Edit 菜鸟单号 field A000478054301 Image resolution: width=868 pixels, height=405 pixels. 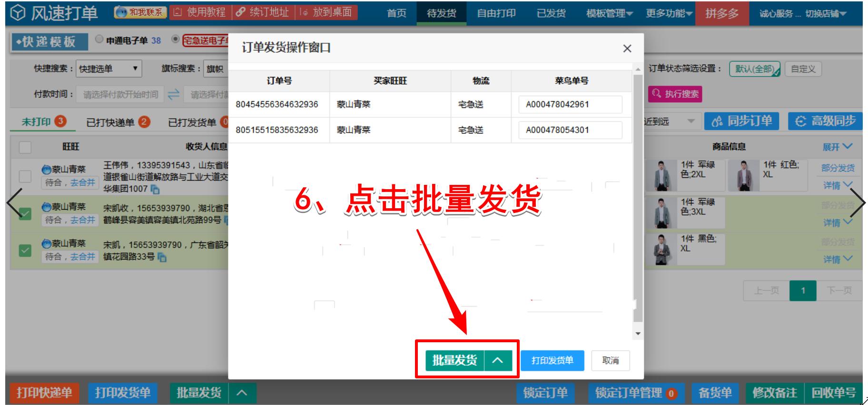point(570,130)
